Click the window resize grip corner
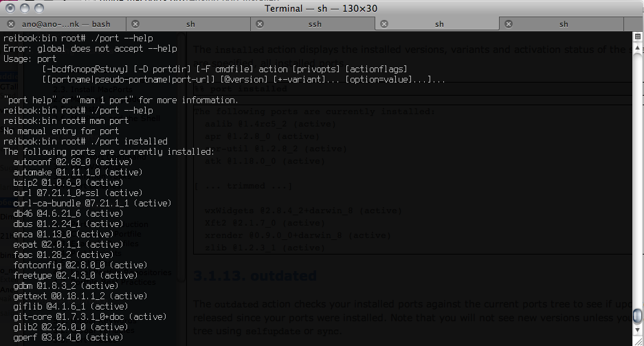Viewport: 644px width, 346px height. 638,340
